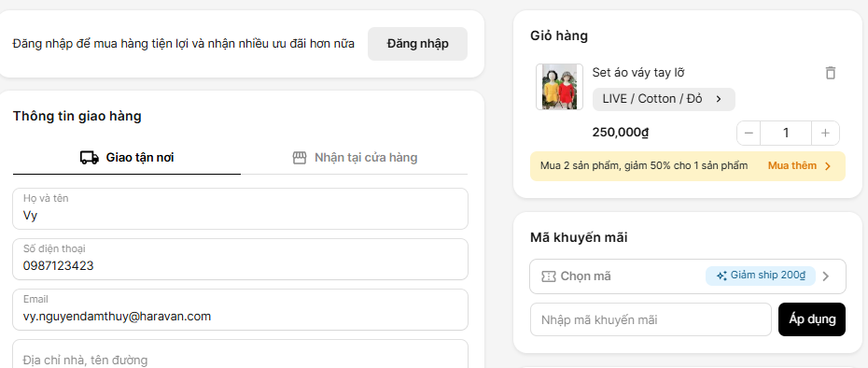Click the Đăng nhập button
Image resolution: width=868 pixels, height=368 pixels.
pyautogui.click(x=417, y=44)
